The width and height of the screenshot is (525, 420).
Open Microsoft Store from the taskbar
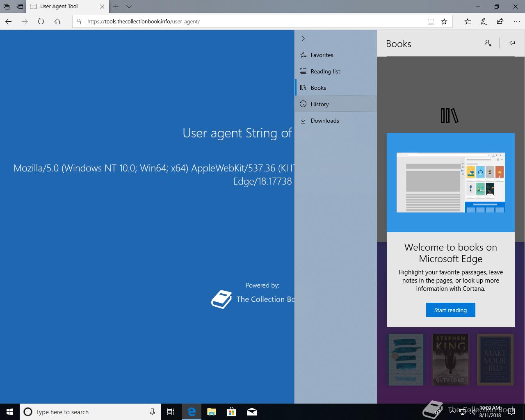232,412
